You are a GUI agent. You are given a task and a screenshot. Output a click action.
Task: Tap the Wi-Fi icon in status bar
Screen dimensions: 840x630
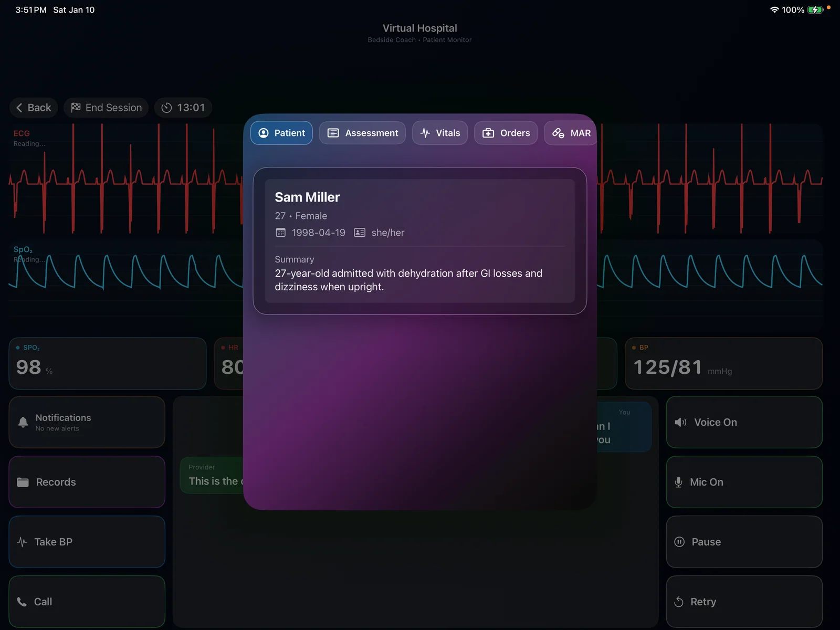[774, 10]
